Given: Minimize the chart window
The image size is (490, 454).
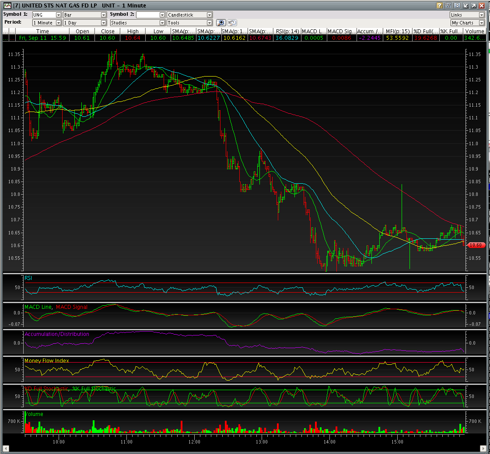Looking at the screenshot, I should [x=465, y=5].
